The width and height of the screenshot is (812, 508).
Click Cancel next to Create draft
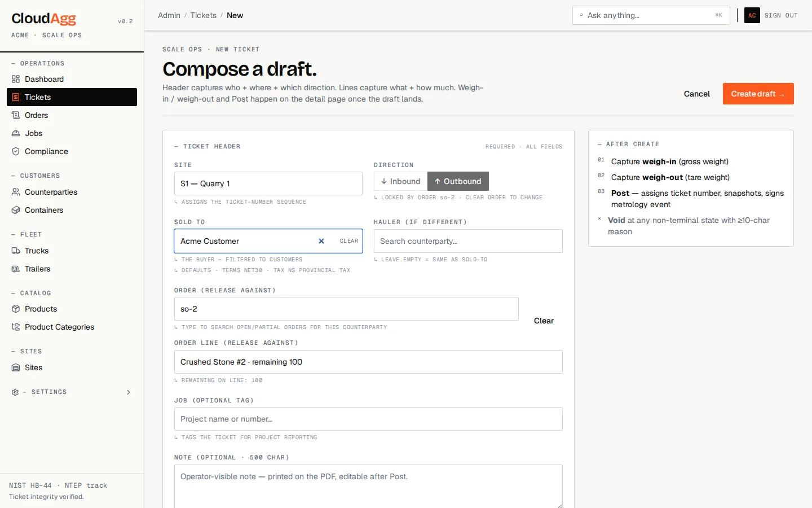pyautogui.click(x=697, y=94)
